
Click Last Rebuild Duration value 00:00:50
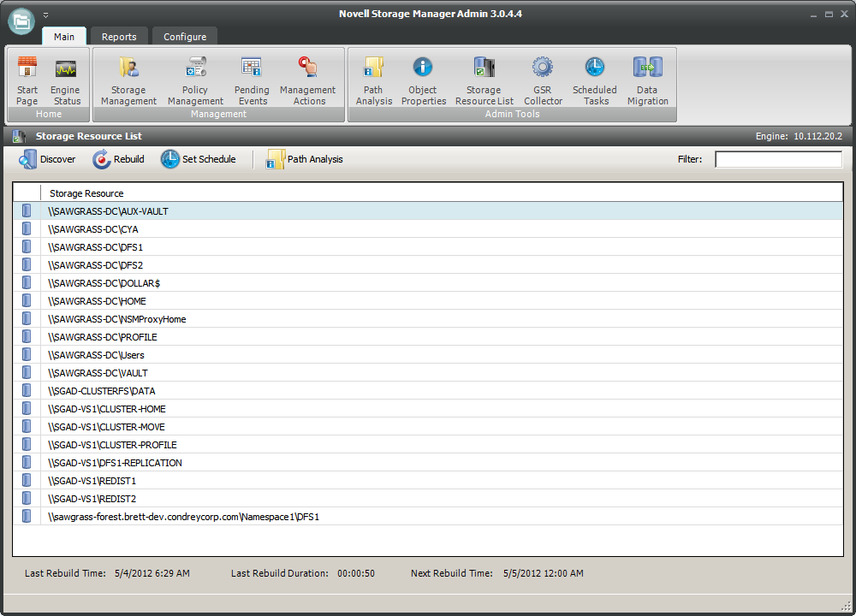[356, 573]
